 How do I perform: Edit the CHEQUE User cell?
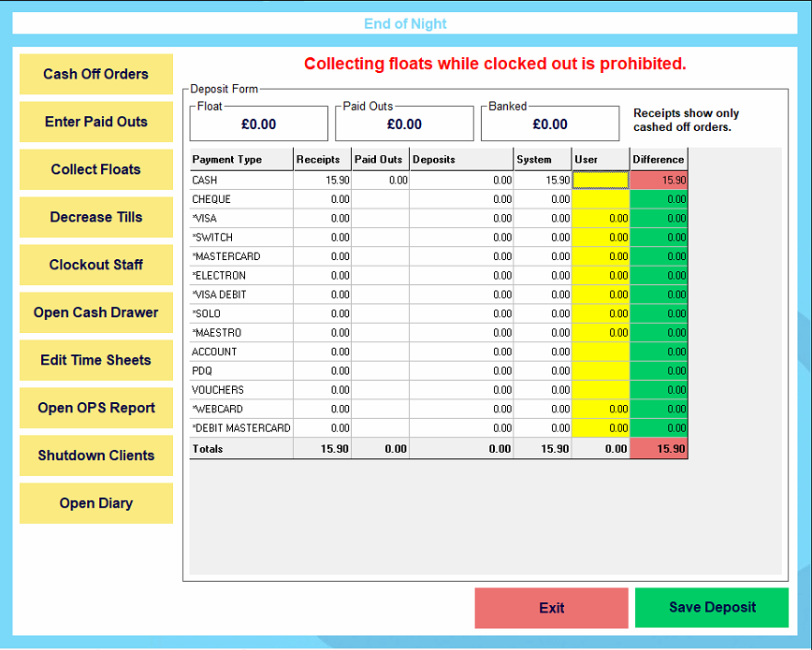click(601, 199)
